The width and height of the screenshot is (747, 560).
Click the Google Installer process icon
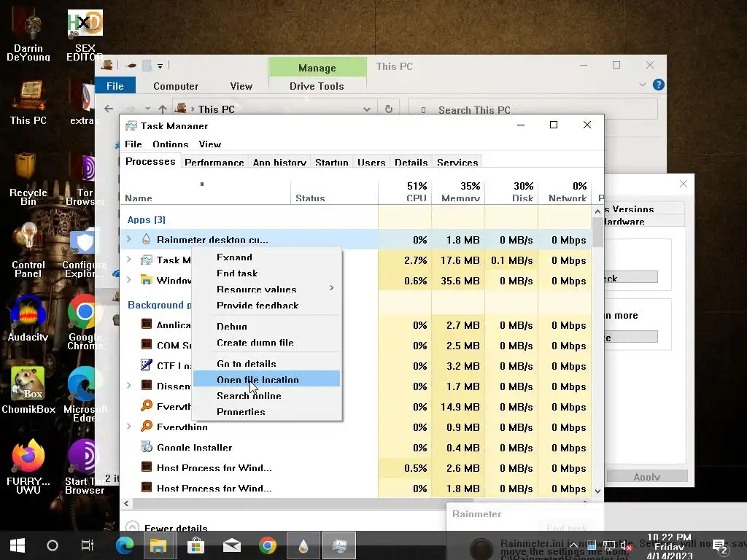pyautogui.click(x=147, y=447)
